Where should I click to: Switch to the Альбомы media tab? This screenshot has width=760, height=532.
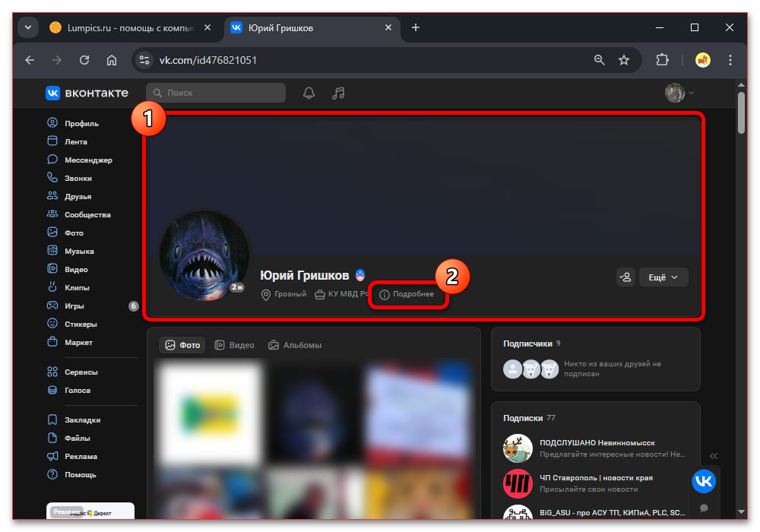(295, 345)
